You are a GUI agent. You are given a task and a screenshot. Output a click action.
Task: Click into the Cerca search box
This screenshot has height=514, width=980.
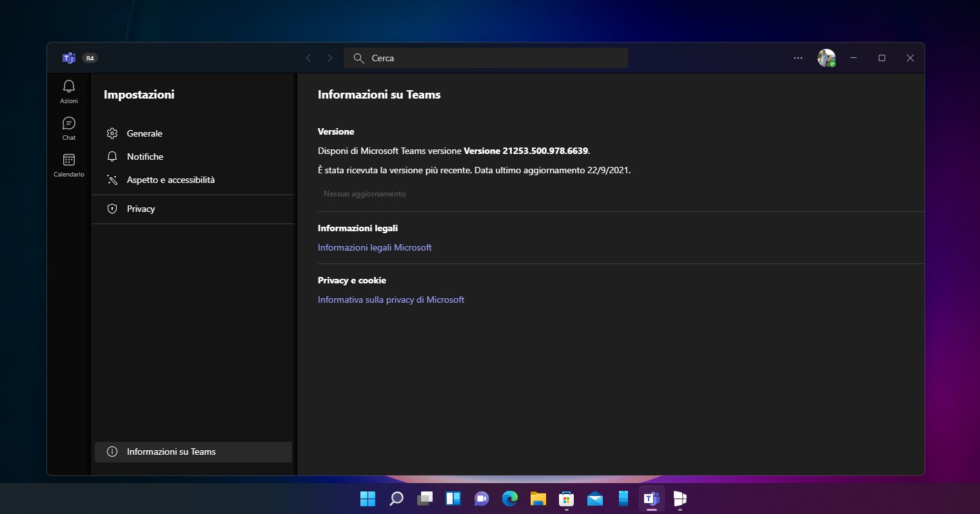pyautogui.click(x=485, y=58)
